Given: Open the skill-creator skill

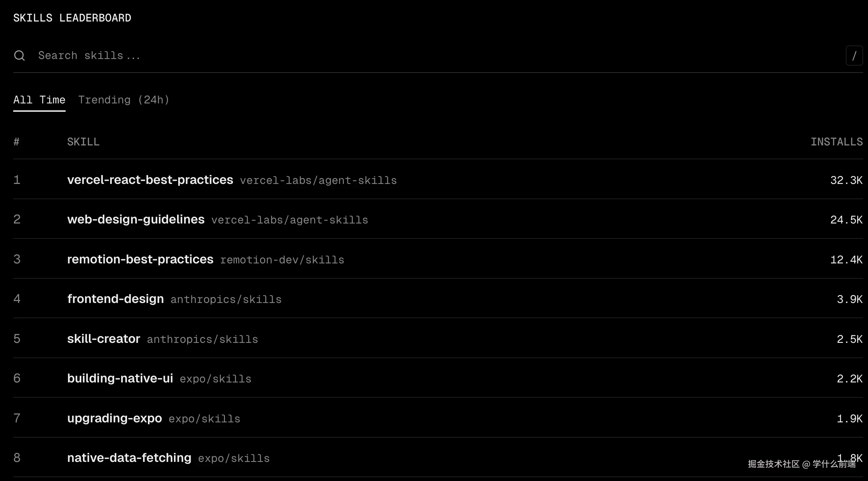Looking at the screenshot, I should pyautogui.click(x=103, y=339).
